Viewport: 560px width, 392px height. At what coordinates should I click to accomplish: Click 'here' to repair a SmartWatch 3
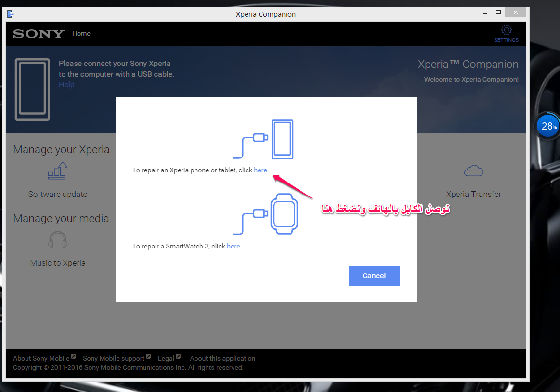pos(233,246)
